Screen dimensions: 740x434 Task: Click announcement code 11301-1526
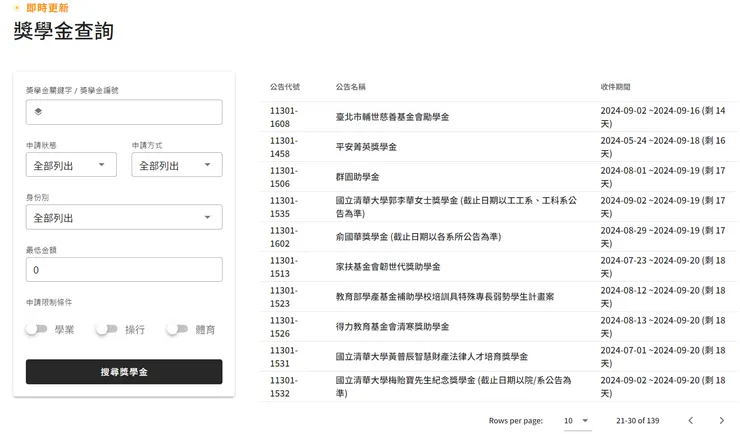(x=284, y=327)
